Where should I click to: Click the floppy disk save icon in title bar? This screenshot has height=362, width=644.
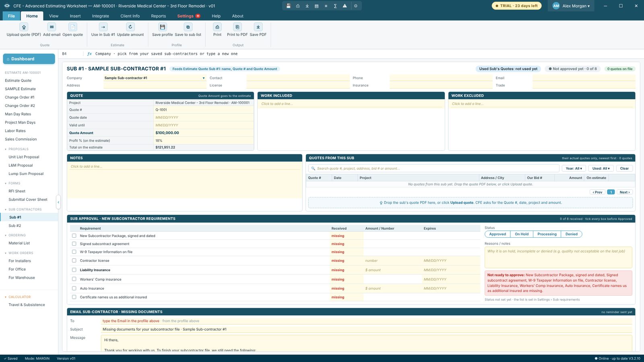[289, 6]
